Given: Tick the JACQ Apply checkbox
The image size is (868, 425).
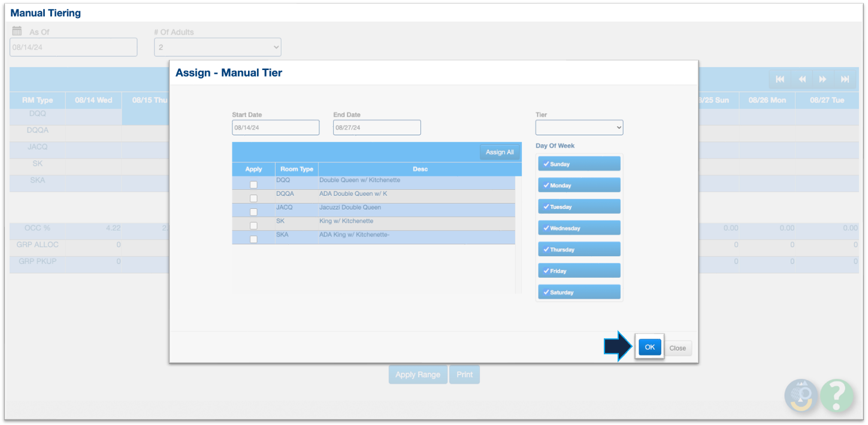Looking at the screenshot, I should click(x=253, y=212).
